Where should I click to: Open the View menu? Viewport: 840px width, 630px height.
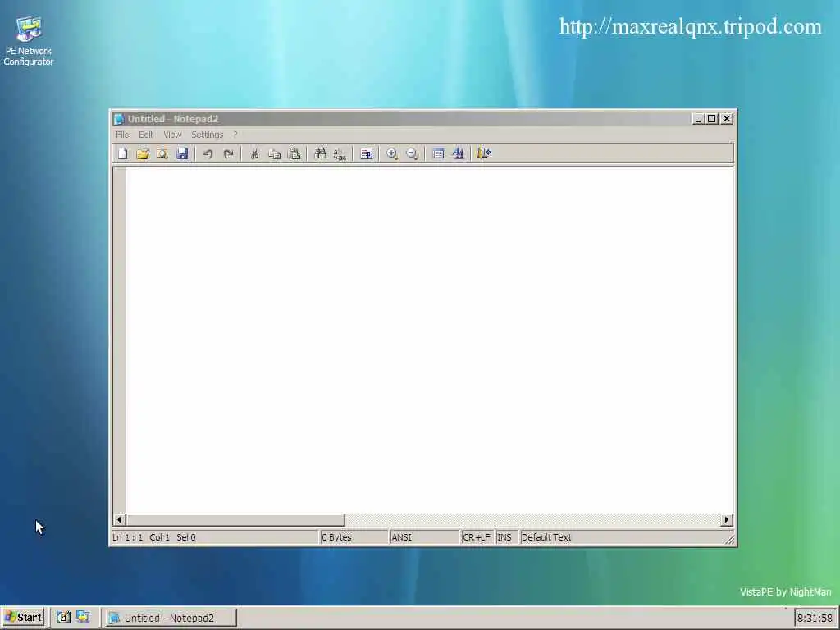click(x=172, y=135)
